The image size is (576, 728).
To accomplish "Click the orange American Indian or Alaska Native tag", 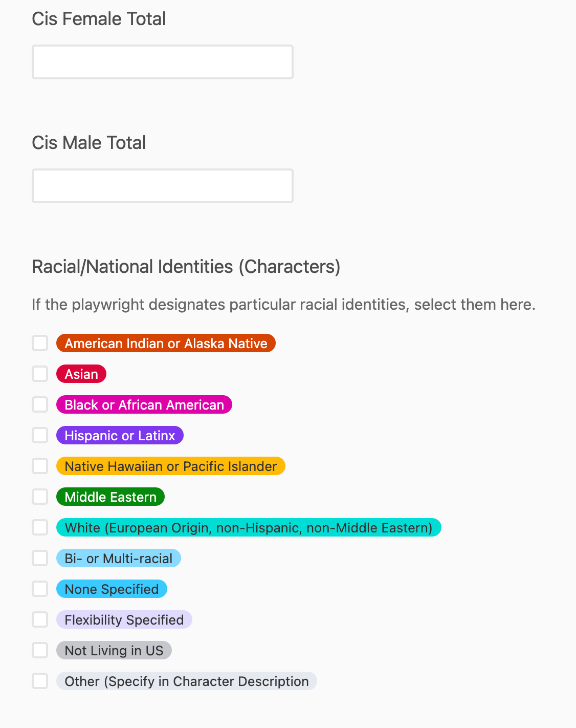I will click(x=166, y=343).
